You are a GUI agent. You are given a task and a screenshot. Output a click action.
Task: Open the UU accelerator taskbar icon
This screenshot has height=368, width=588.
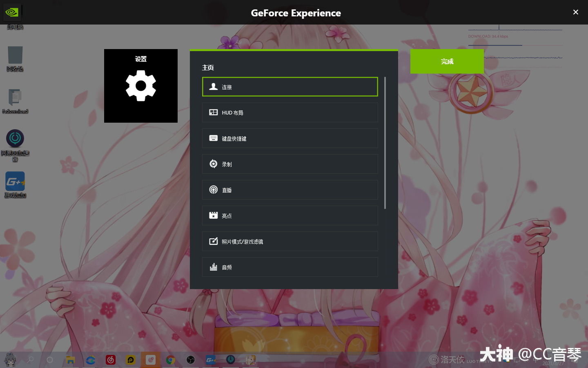[231, 359]
